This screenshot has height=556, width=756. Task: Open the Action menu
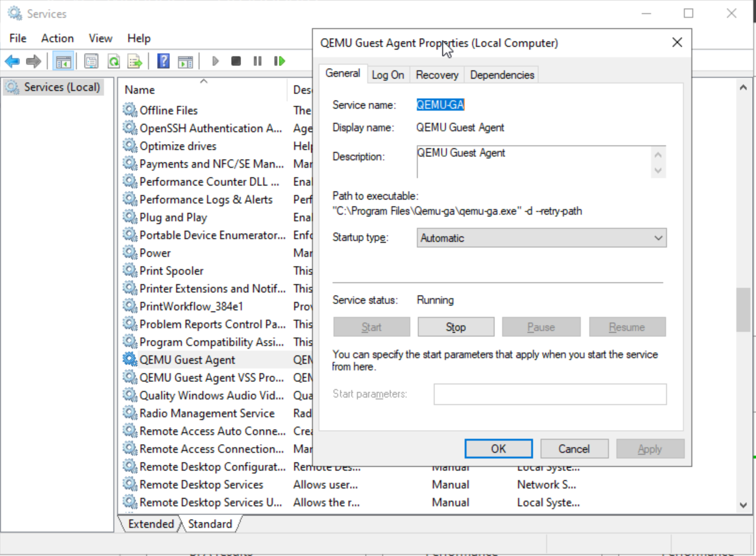pyautogui.click(x=58, y=38)
